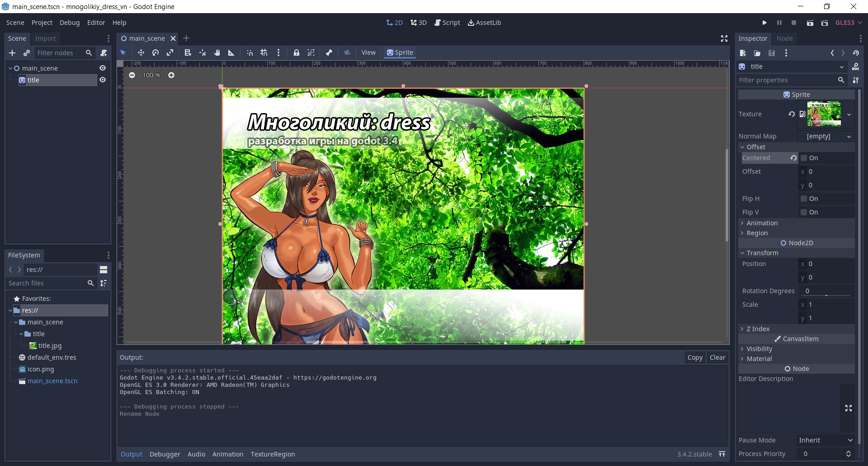Click the Texture preview thumbnail
Viewport: 868px width, 466px height.
point(824,114)
